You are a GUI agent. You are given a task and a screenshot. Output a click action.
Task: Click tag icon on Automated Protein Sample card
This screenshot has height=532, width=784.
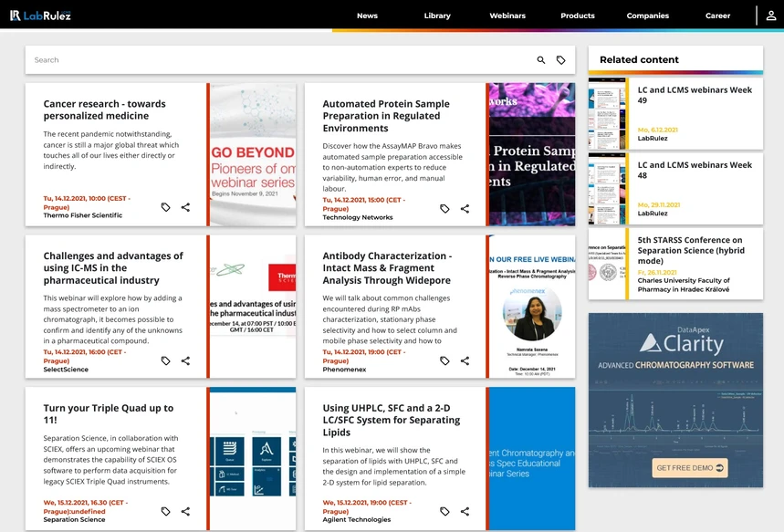point(444,208)
